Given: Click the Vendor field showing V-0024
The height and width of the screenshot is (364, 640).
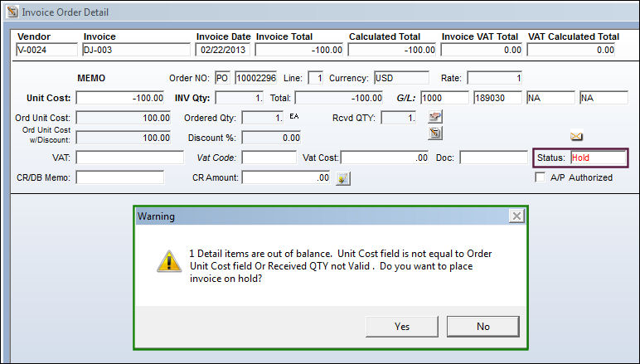Looking at the screenshot, I should click(x=46, y=50).
